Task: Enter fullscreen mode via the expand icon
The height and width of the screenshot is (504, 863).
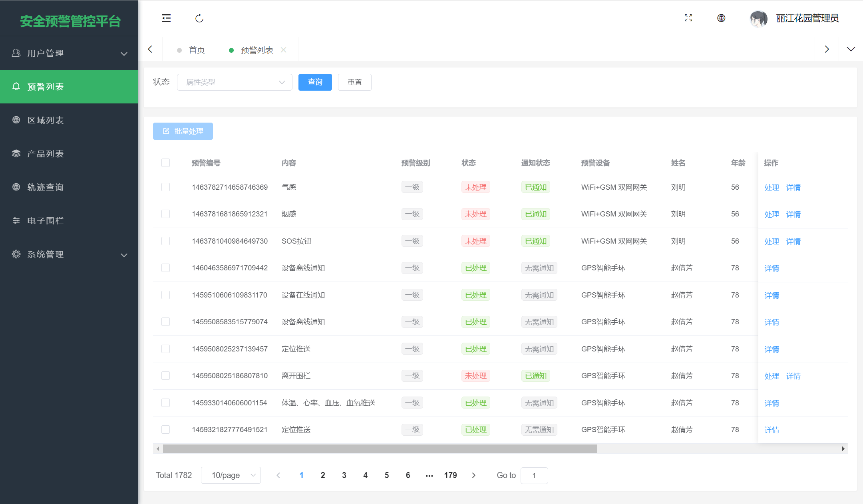Action: 688,18
